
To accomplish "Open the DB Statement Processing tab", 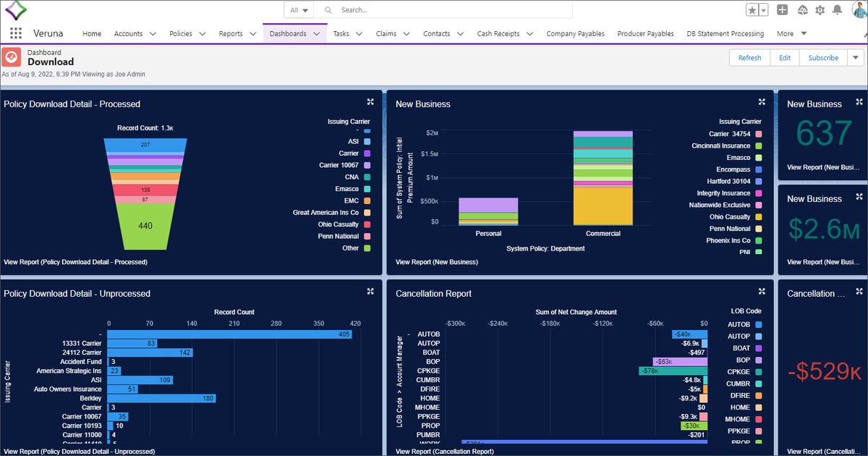I will (x=725, y=33).
